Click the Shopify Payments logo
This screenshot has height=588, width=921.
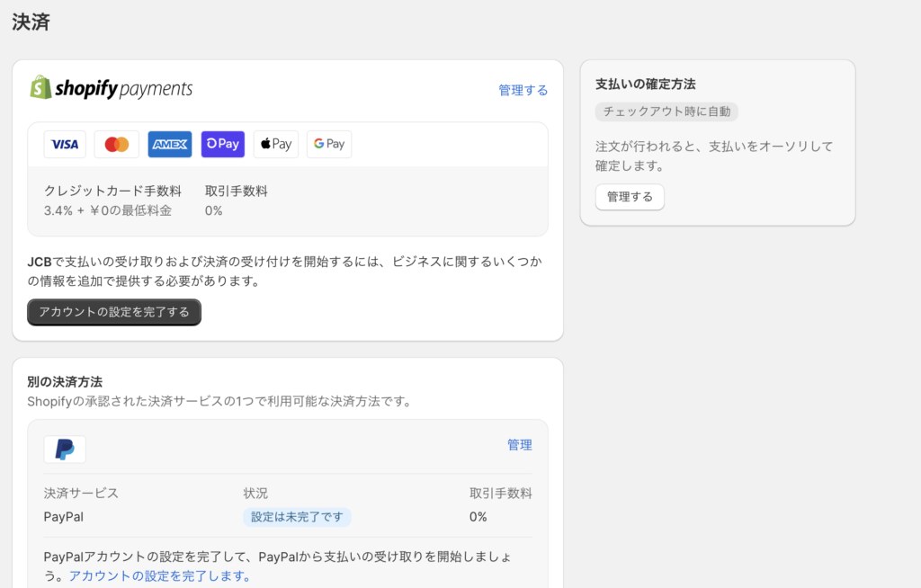click(x=111, y=88)
